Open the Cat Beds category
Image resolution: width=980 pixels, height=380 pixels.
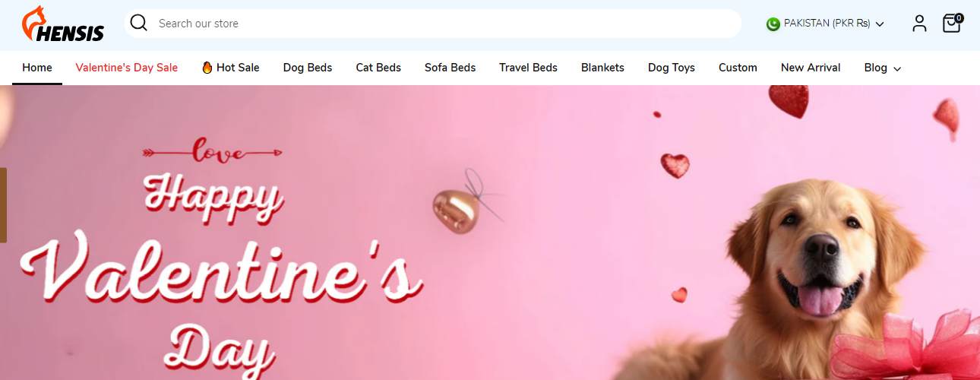378,68
